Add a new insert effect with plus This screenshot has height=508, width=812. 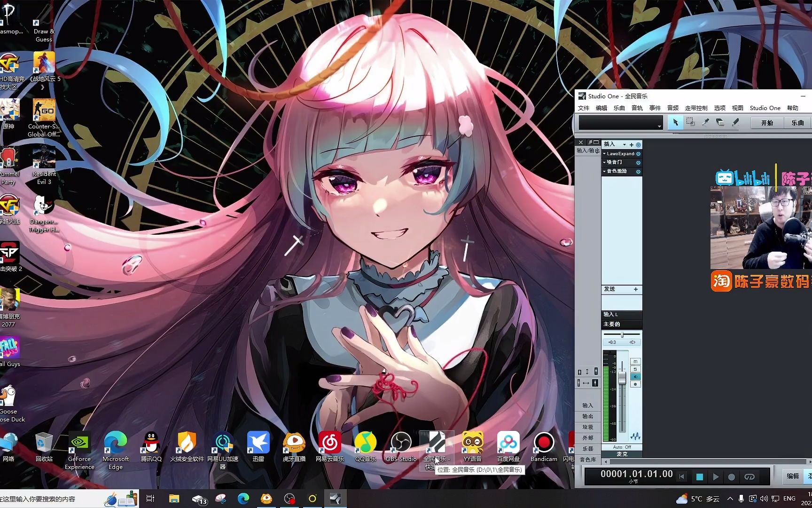click(632, 144)
